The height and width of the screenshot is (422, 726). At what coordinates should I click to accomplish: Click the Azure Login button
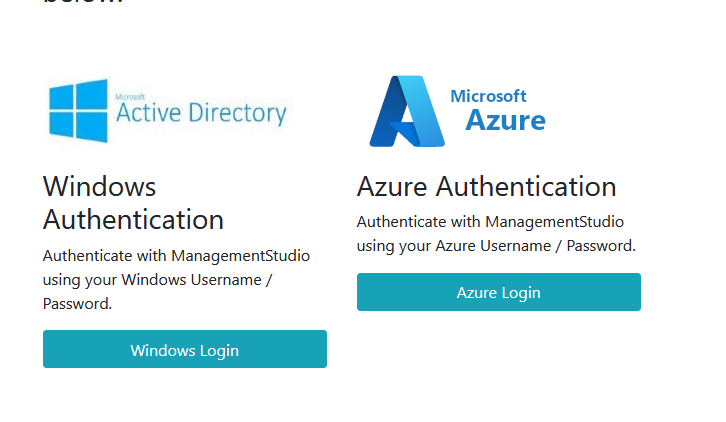(499, 292)
